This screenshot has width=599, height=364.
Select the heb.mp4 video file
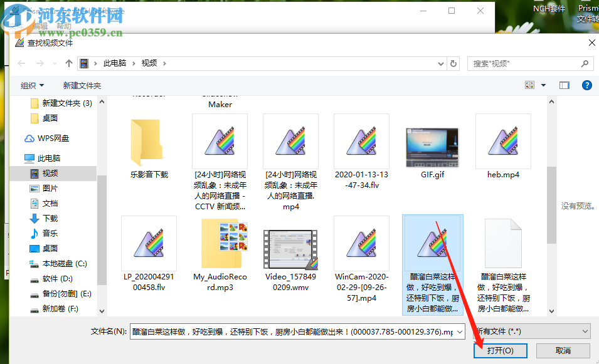503,141
